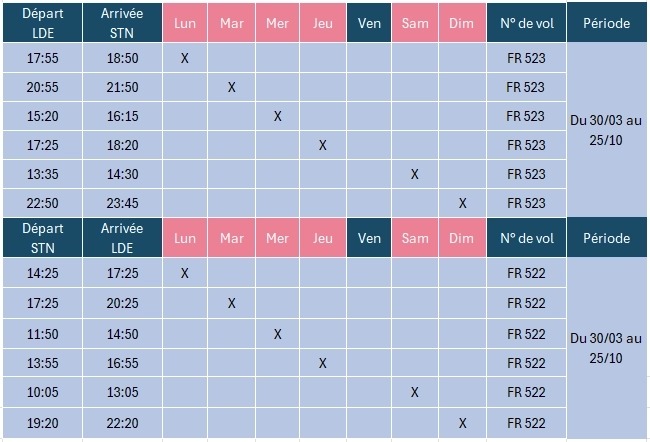Viewport: 650px width, 442px height.
Task: Click the Départ LDE header cell
Action: click(43, 23)
